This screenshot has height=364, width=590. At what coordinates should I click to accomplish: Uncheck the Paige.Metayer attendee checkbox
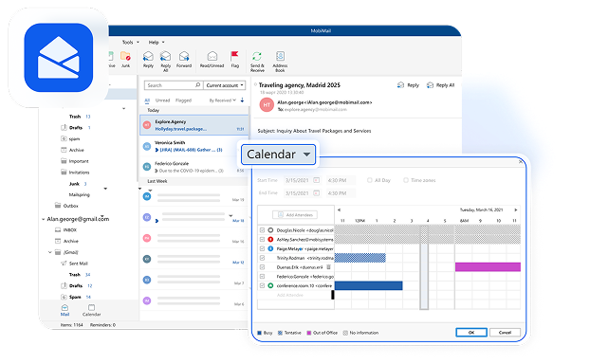[x=262, y=248]
